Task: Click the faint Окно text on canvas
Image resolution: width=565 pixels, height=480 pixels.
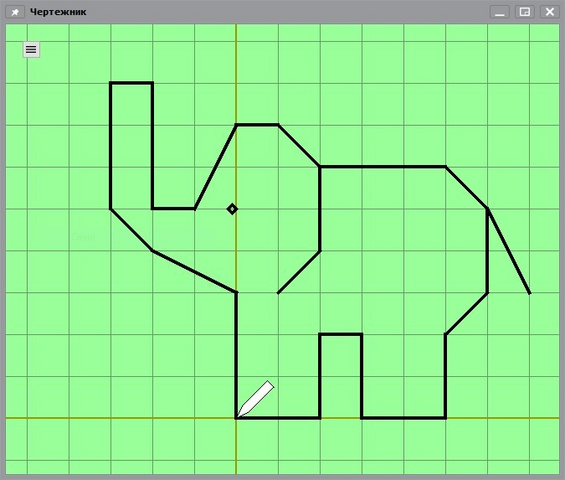Action: (x=83, y=237)
